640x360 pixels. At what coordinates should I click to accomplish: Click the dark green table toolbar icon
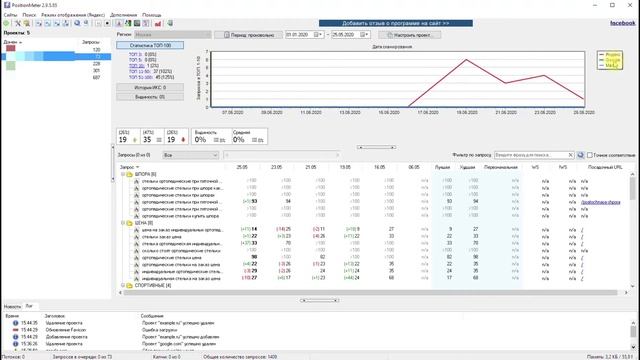(137, 24)
